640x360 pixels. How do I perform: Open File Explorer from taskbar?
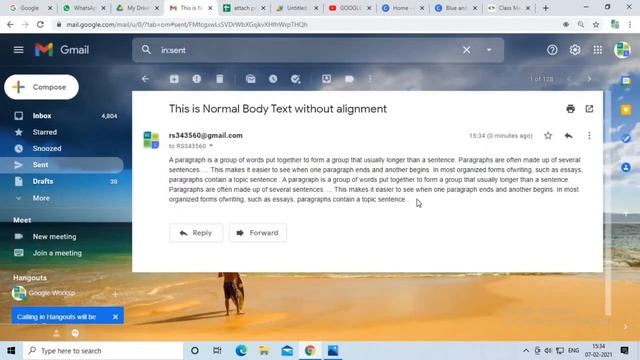click(x=264, y=351)
